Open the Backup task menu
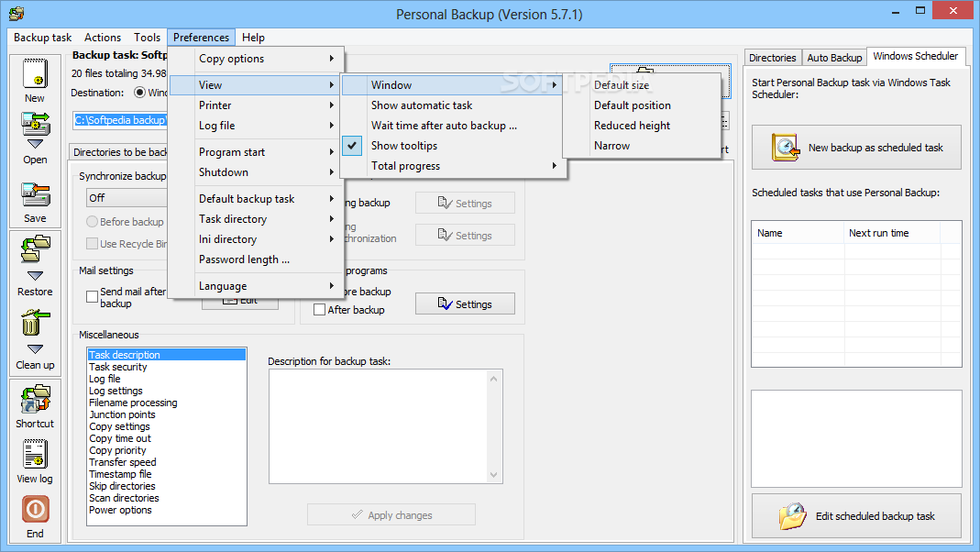This screenshot has height=552, width=980. (42, 38)
